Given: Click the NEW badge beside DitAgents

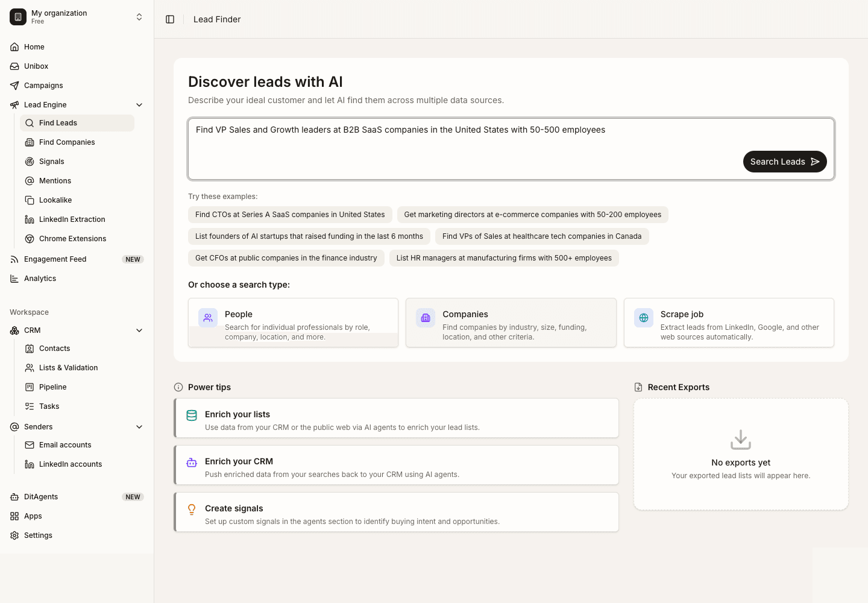Looking at the screenshot, I should coord(133,497).
